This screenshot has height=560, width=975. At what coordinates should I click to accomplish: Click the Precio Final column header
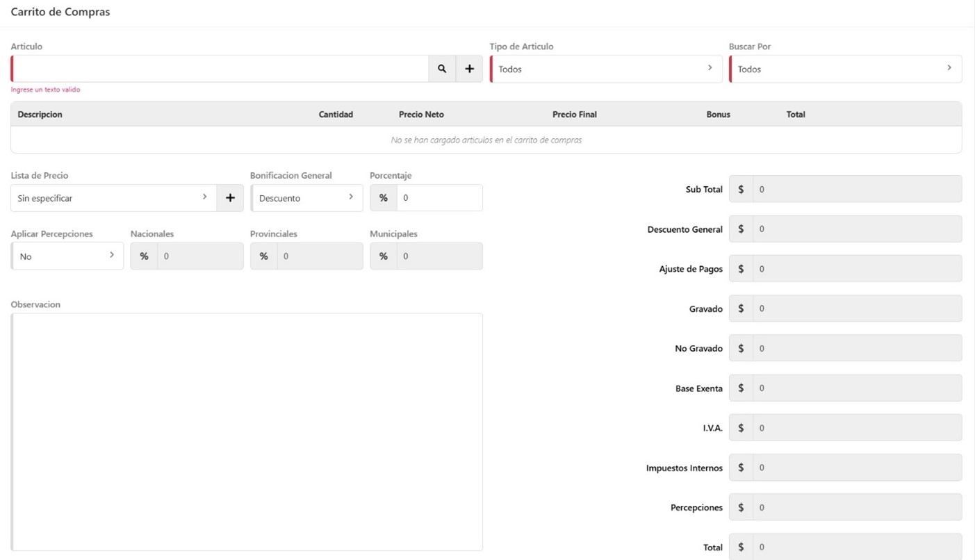point(574,115)
